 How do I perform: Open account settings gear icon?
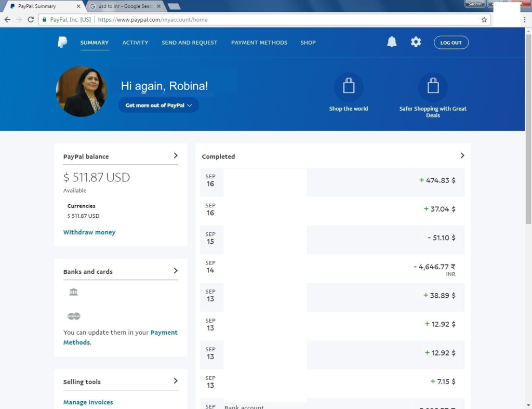pyautogui.click(x=416, y=43)
